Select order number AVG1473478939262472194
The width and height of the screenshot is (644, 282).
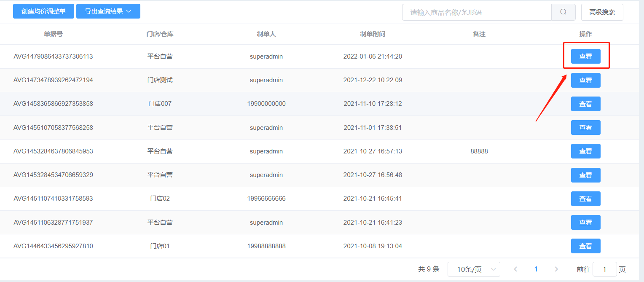[x=53, y=80]
